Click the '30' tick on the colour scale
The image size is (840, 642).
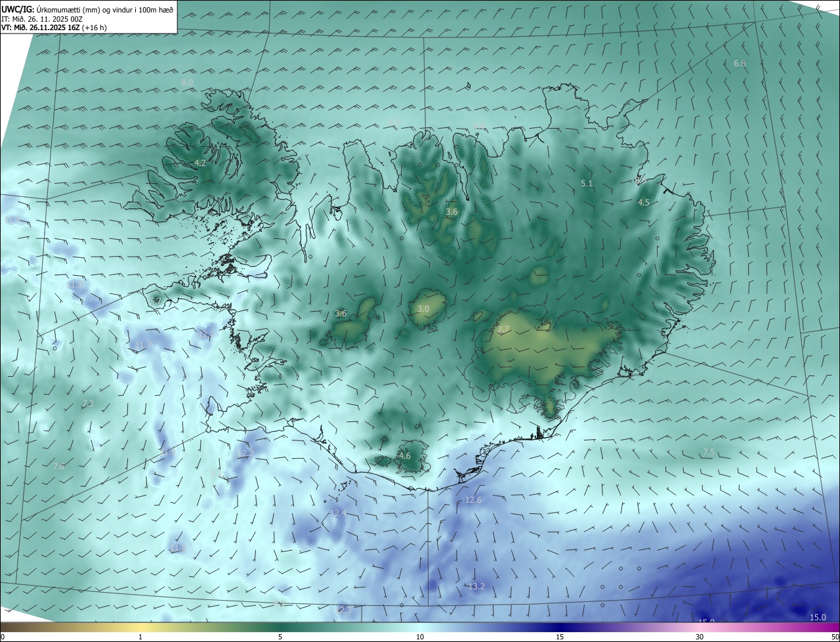tap(700, 637)
